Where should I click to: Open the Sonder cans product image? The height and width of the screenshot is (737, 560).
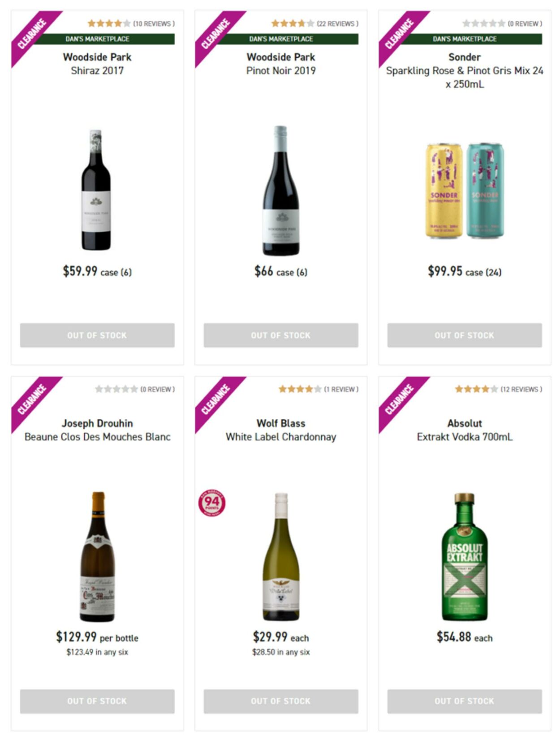pos(465,191)
